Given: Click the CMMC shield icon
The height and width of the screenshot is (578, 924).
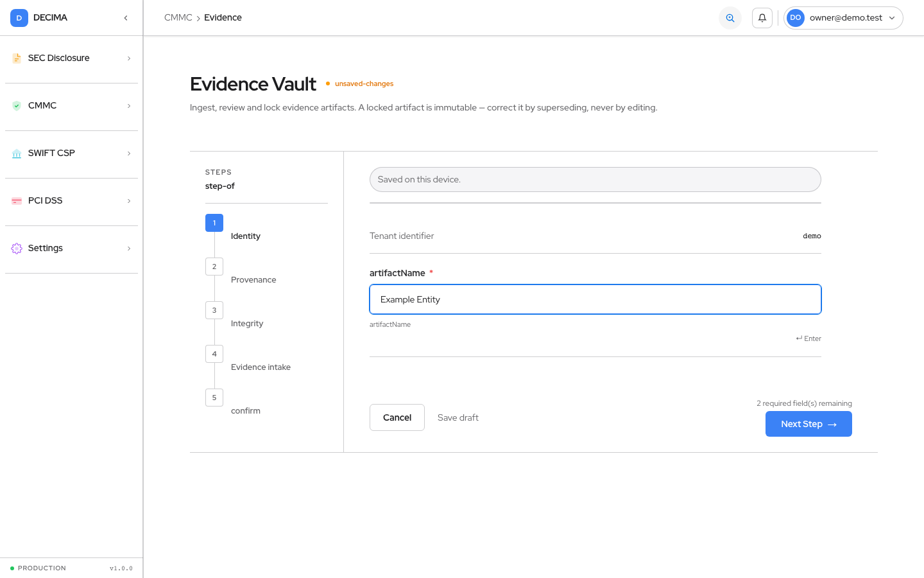Looking at the screenshot, I should [17, 106].
